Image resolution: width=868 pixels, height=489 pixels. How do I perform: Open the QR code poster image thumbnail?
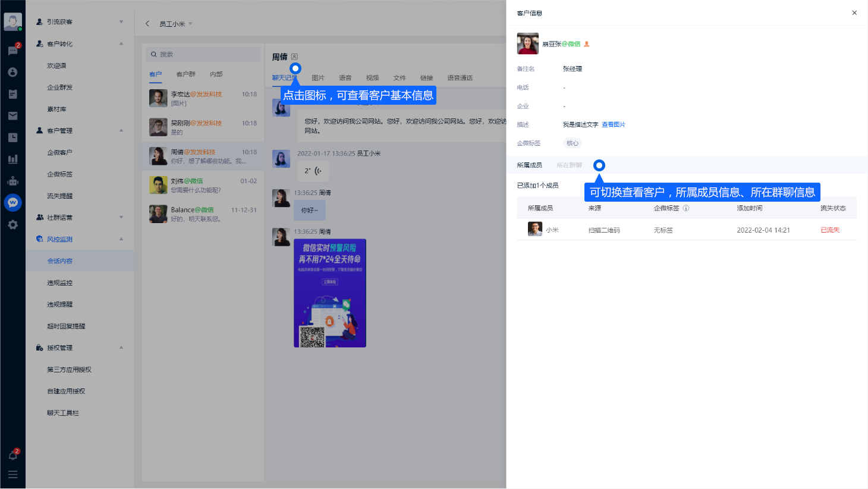pos(330,293)
